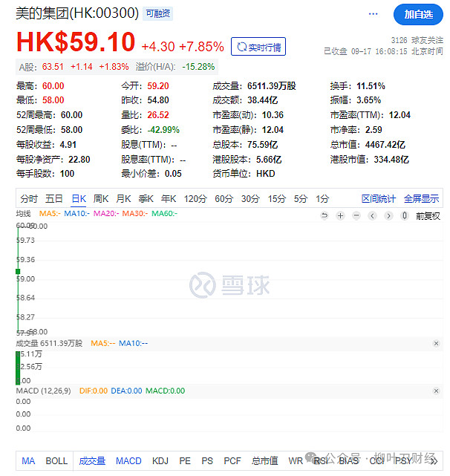Toggle the BIAS indicator

[x=349, y=461]
